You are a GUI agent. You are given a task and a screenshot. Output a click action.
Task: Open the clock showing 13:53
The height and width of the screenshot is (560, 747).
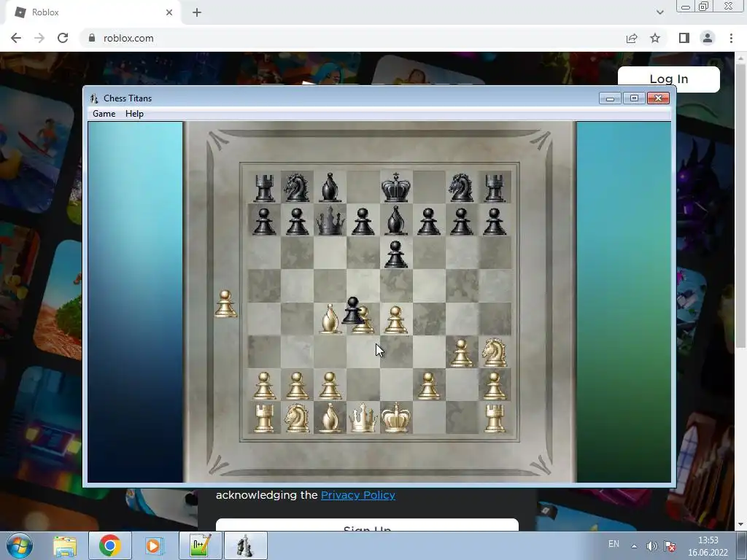(708, 546)
